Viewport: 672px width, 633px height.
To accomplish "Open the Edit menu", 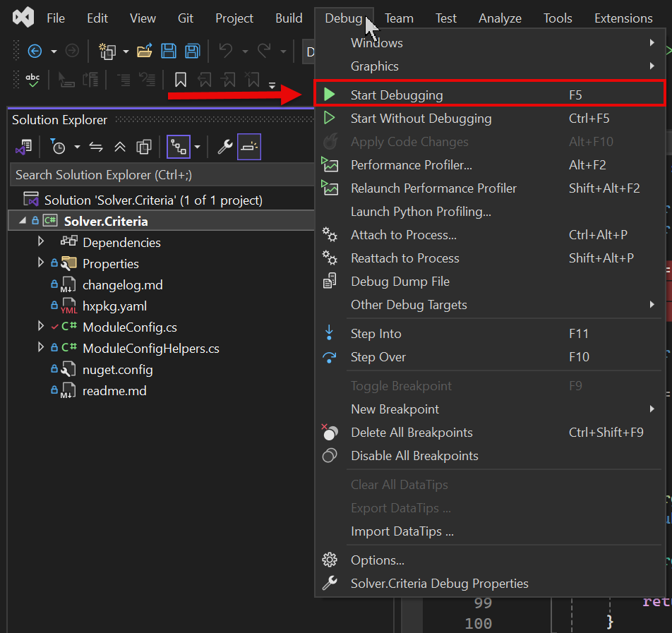I will tap(97, 18).
